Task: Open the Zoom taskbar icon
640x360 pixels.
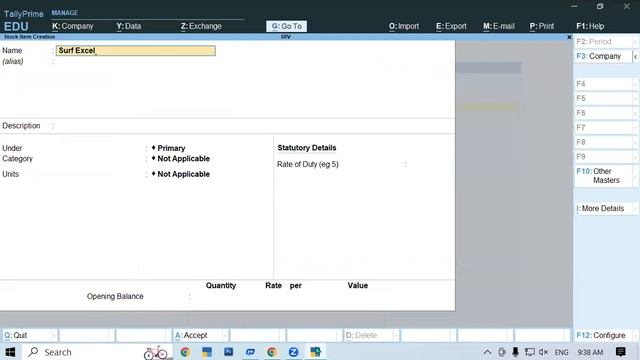Action: click(293, 352)
